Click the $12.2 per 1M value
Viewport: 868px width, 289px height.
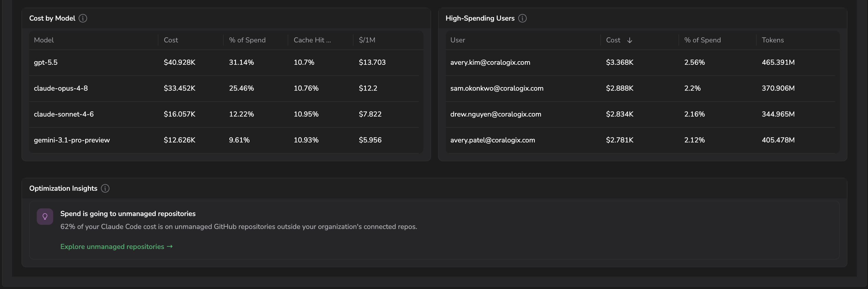point(368,89)
